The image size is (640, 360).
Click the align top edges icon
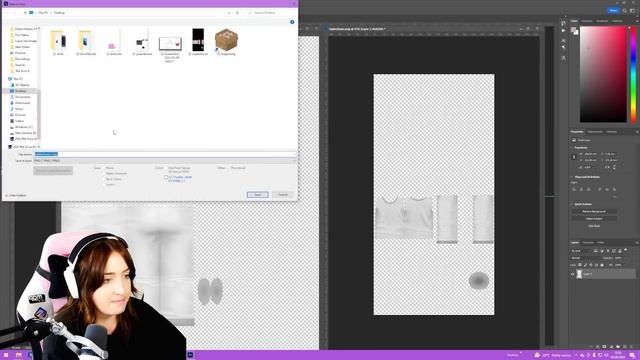click(600, 189)
